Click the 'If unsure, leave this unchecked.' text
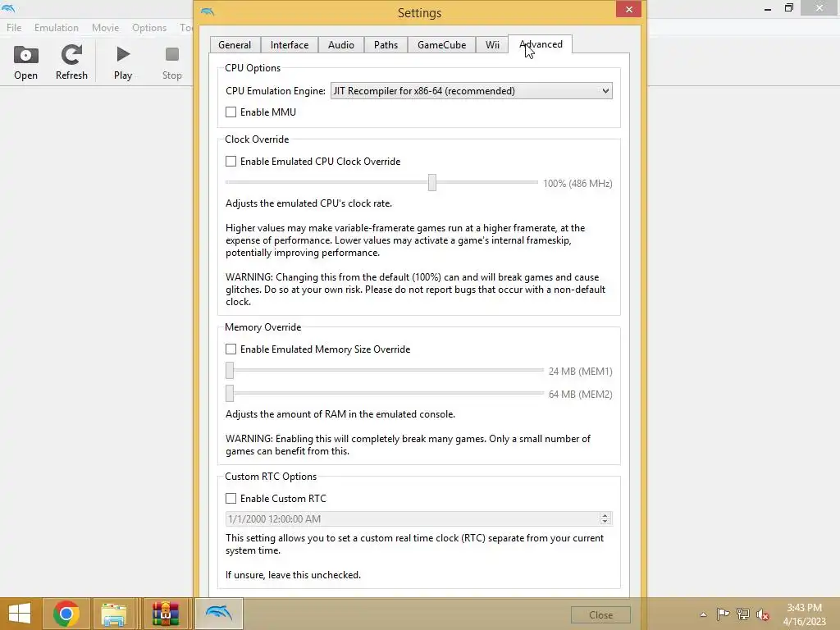 tap(293, 575)
